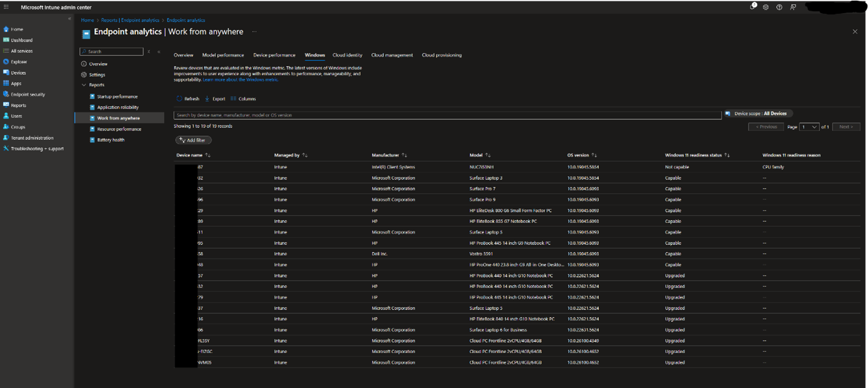This screenshot has width=868, height=388.
Task: Switch to the Cloud identity tab
Action: pyautogui.click(x=348, y=55)
